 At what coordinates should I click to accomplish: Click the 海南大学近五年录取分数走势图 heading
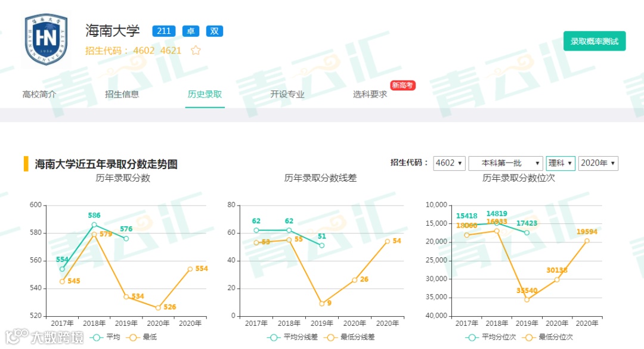pyautogui.click(x=106, y=164)
